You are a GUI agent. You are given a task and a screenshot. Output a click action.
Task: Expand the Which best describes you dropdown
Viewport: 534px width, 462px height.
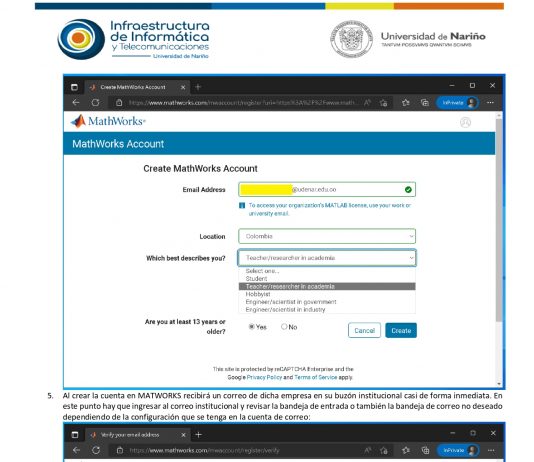coord(327,258)
